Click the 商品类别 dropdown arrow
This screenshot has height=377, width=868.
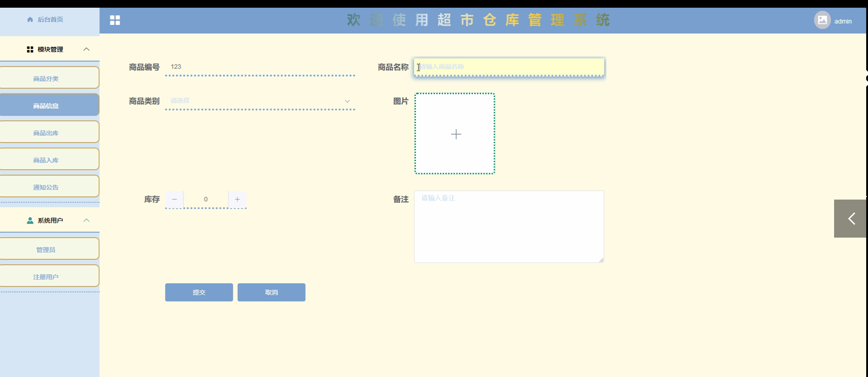(347, 101)
